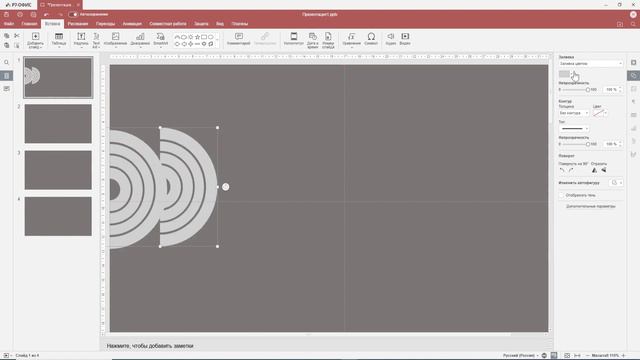The width and height of the screenshot is (640, 360).
Task: Click the fill color swatch
Action: click(x=564, y=74)
